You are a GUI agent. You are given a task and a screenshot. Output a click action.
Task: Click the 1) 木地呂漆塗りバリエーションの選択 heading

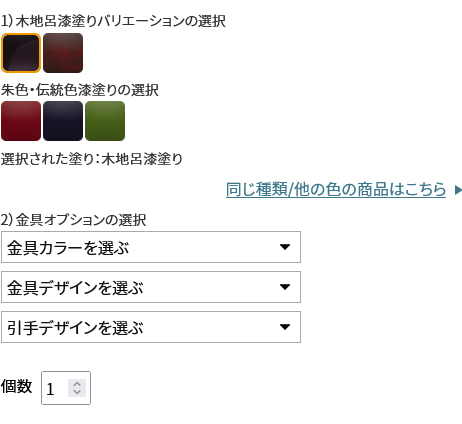pyautogui.click(x=113, y=21)
